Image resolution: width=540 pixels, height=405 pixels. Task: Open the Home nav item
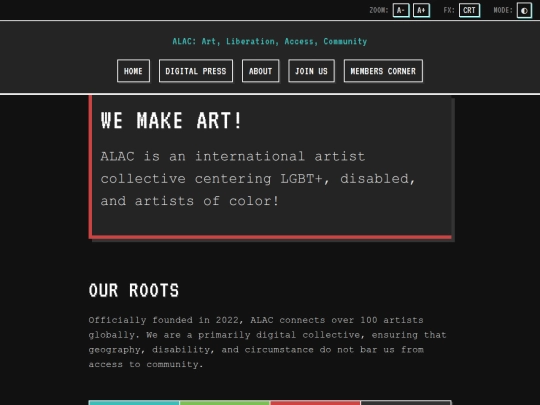[x=133, y=71]
